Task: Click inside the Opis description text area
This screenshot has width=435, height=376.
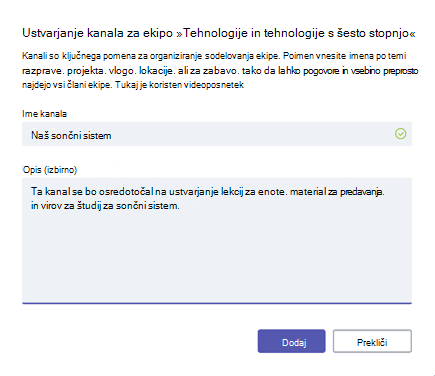Action: click(217, 241)
